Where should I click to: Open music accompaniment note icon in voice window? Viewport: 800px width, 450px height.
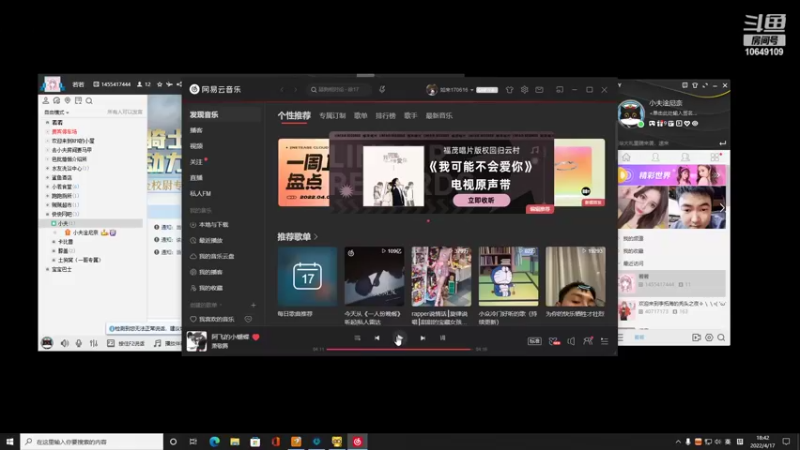[158, 343]
